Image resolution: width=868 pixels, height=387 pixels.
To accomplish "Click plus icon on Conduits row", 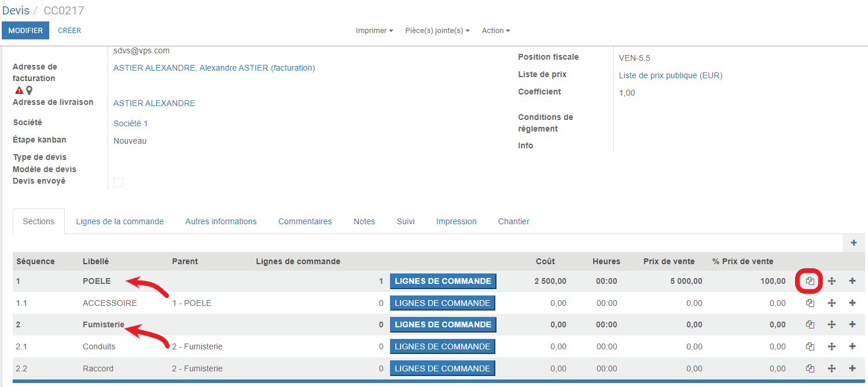I will point(852,346).
